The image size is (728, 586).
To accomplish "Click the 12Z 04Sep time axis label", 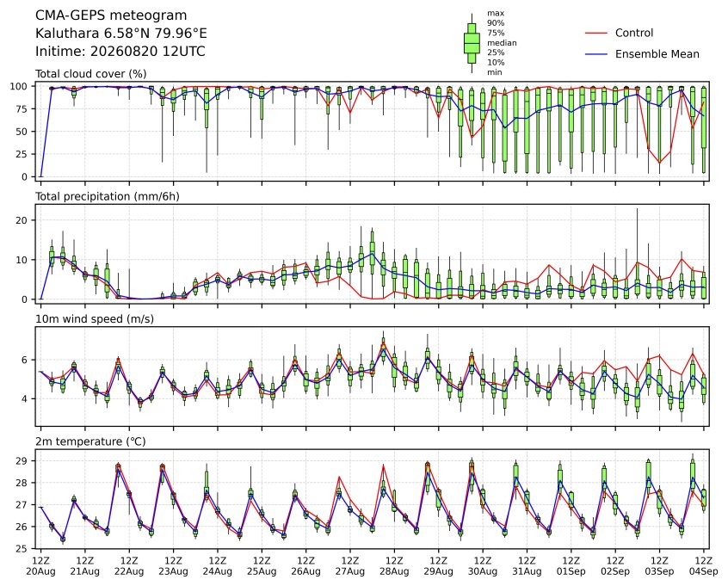I will [x=704, y=566].
